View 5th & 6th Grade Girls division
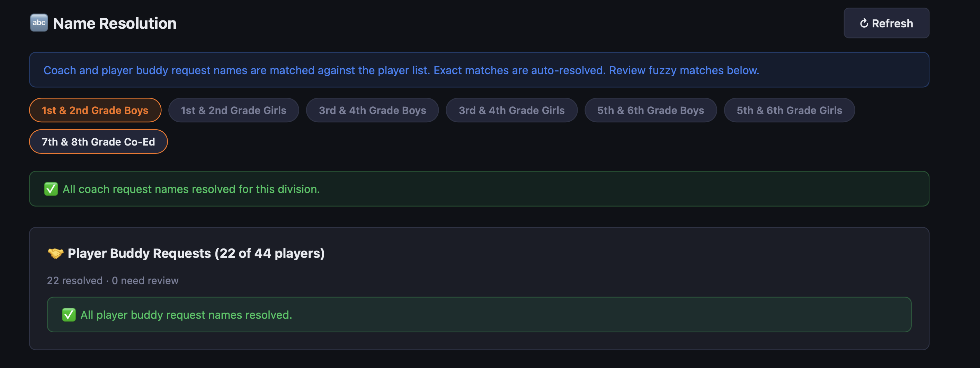Image resolution: width=980 pixels, height=368 pixels. tap(789, 110)
